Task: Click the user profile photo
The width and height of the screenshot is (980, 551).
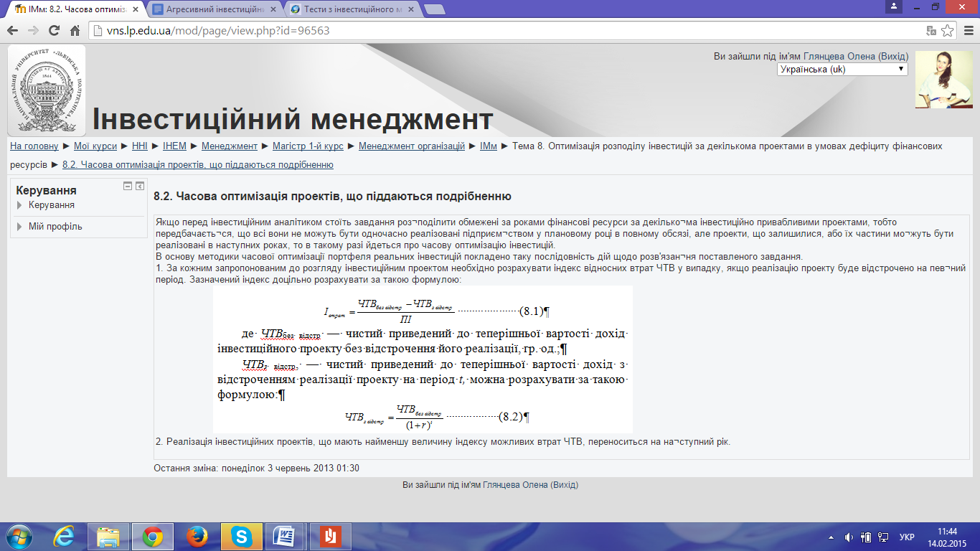Action: click(943, 80)
